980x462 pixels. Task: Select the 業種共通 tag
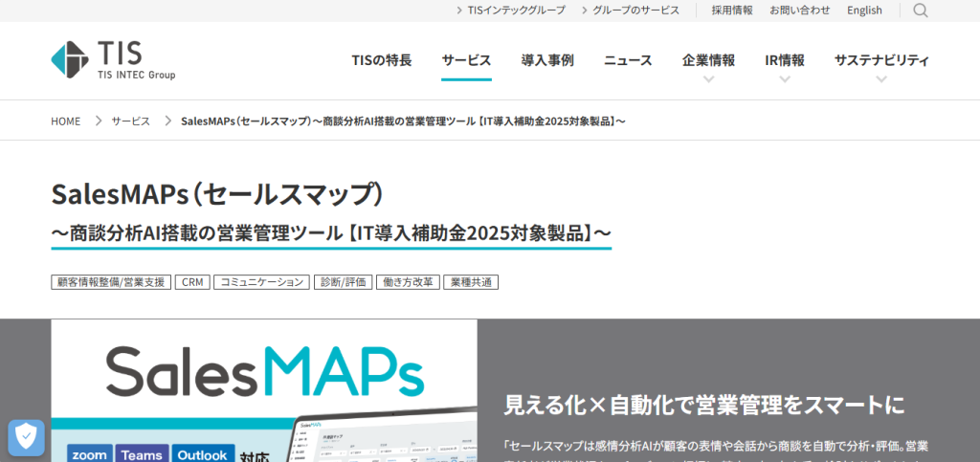pyautogui.click(x=471, y=282)
